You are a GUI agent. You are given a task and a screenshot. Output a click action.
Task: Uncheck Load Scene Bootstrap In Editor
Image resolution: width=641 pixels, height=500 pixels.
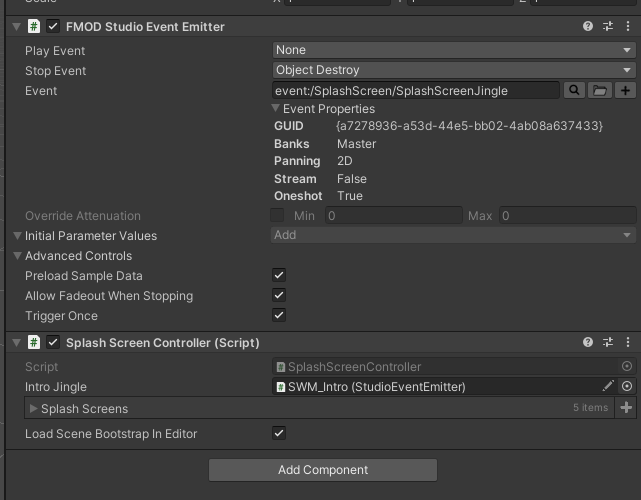coord(279,433)
